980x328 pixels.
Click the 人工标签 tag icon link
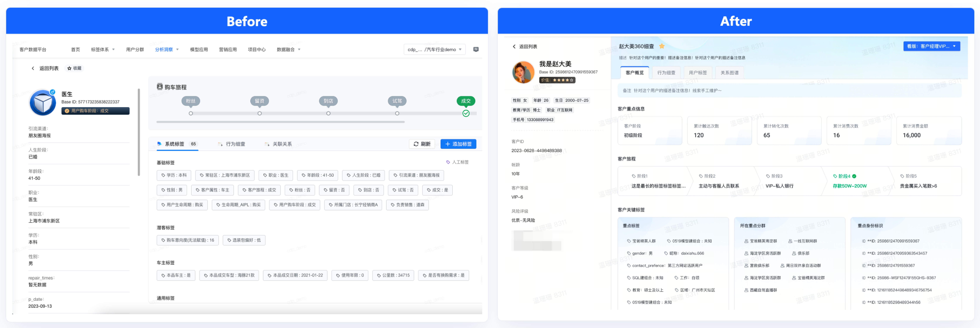coord(457,162)
